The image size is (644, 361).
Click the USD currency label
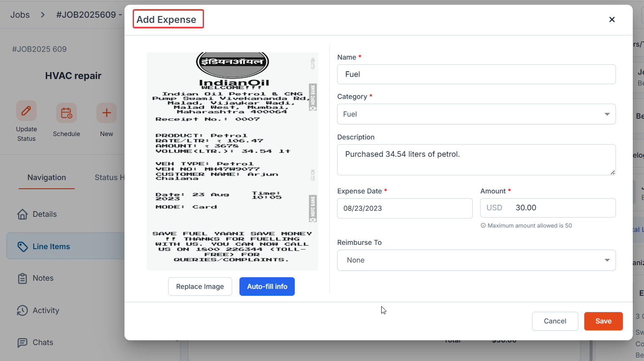[494, 208]
